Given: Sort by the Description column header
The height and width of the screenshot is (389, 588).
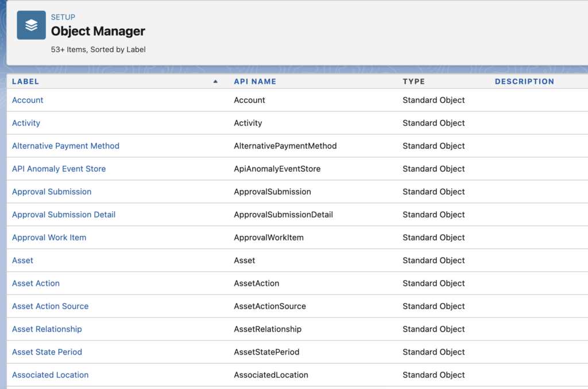Looking at the screenshot, I should [524, 81].
